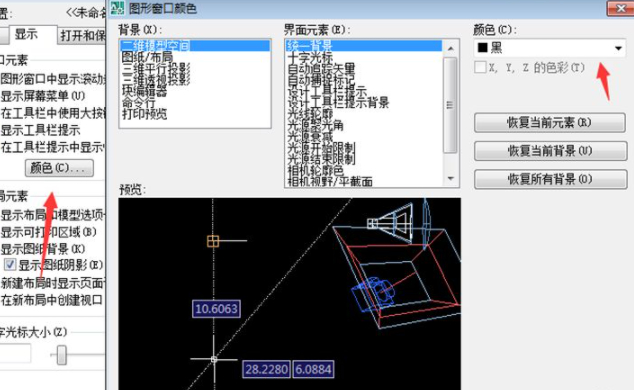Click 恢复所有背景 button
Image resolution: width=634 pixels, height=390 pixels.
[x=550, y=179]
